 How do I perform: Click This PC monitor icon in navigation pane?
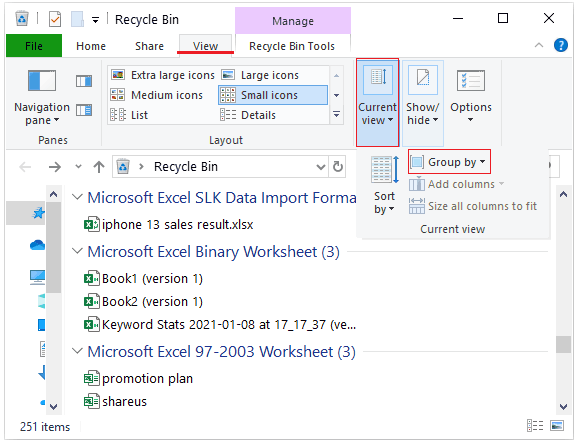coord(38,277)
